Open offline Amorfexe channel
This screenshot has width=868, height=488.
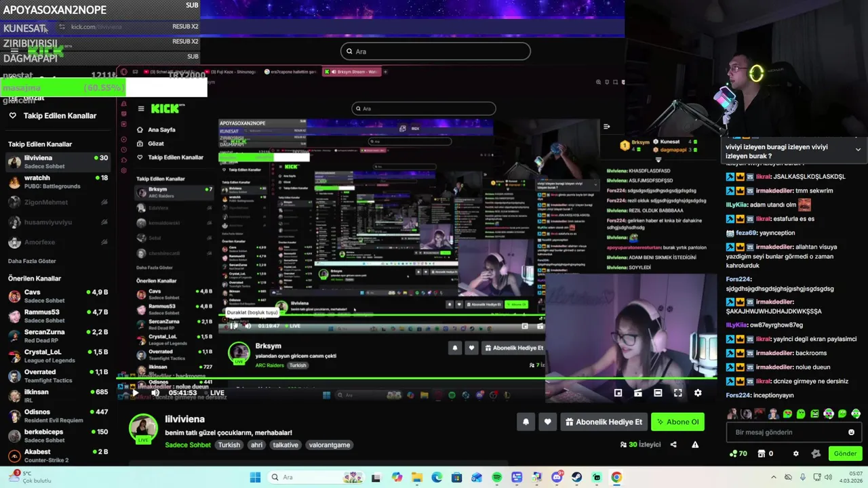(58, 242)
